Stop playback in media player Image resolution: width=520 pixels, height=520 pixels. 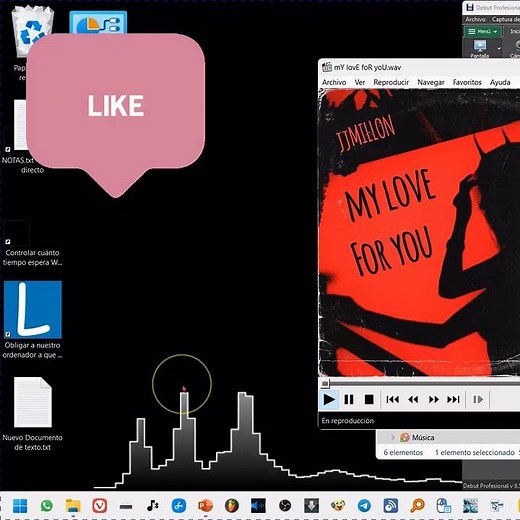tap(369, 399)
